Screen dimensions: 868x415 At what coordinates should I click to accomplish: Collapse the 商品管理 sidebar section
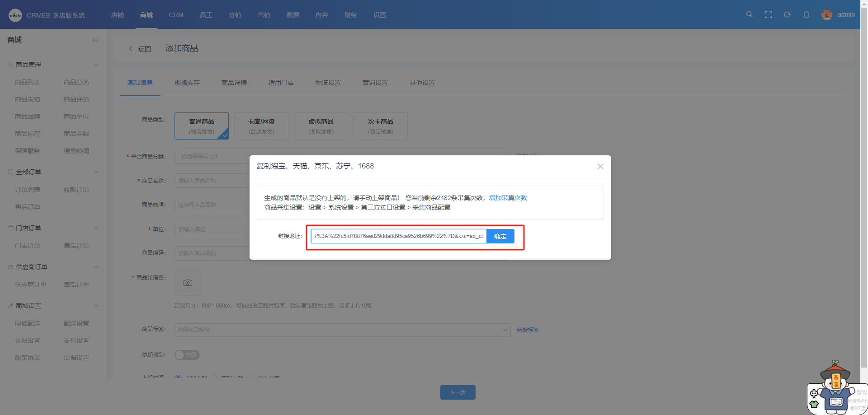[96, 65]
